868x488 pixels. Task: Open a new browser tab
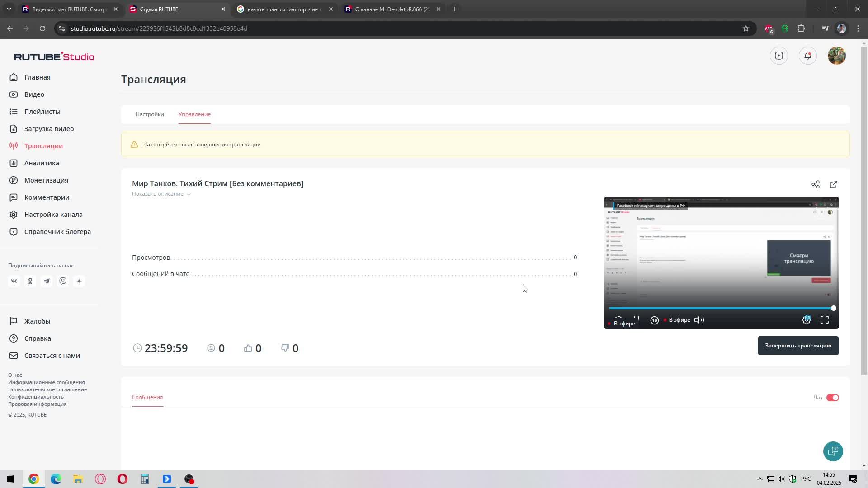pyautogui.click(x=455, y=9)
